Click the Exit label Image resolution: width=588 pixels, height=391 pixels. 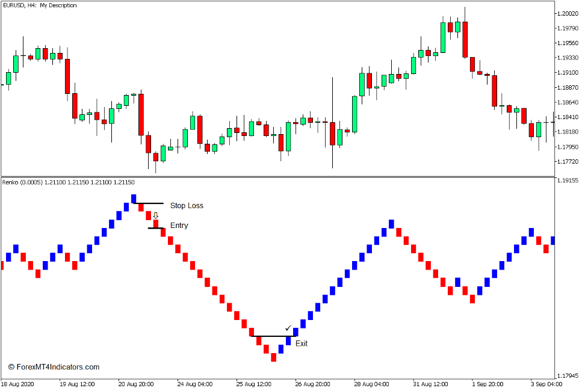pos(300,343)
